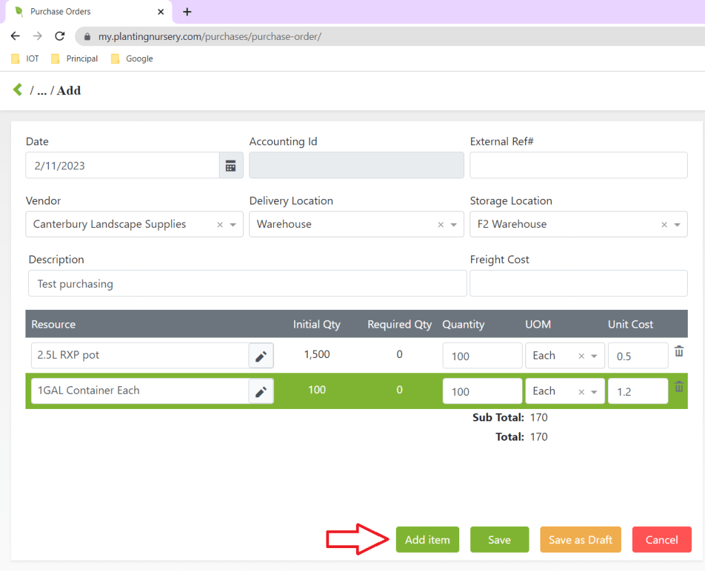Click the Add item button
Screen dimensions: 705x588
tap(427, 540)
